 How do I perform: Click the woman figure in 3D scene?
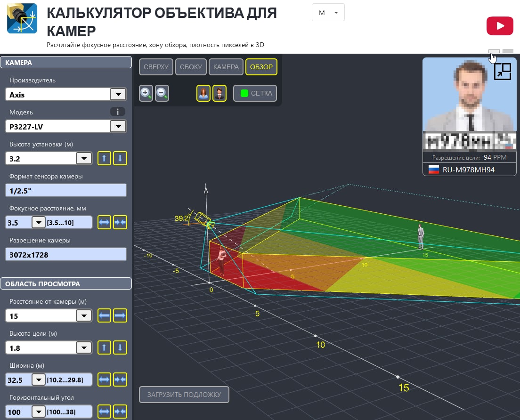tap(221, 260)
